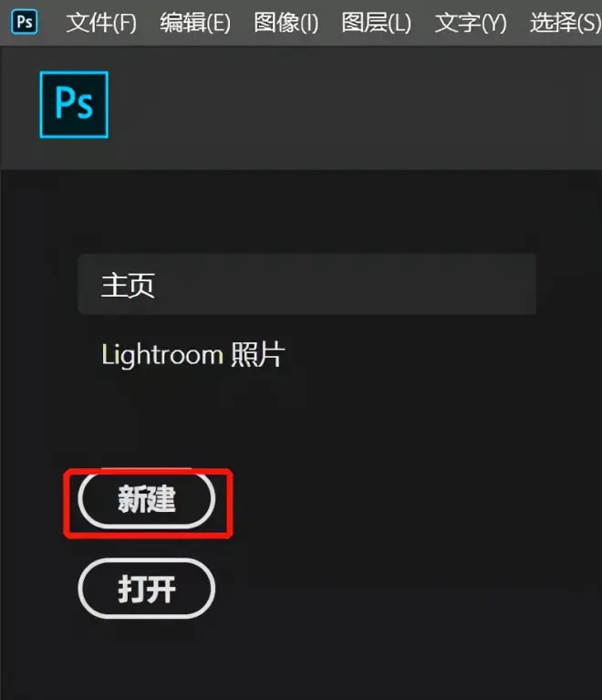This screenshot has height=700, width=602.
Task: Create a new document with 新建
Action: coord(147,499)
